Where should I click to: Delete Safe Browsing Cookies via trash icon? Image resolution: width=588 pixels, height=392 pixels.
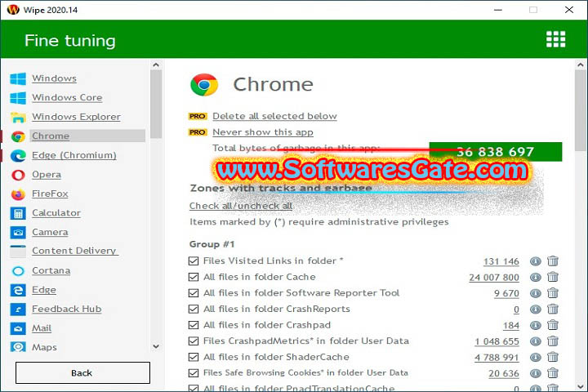point(553,373)
